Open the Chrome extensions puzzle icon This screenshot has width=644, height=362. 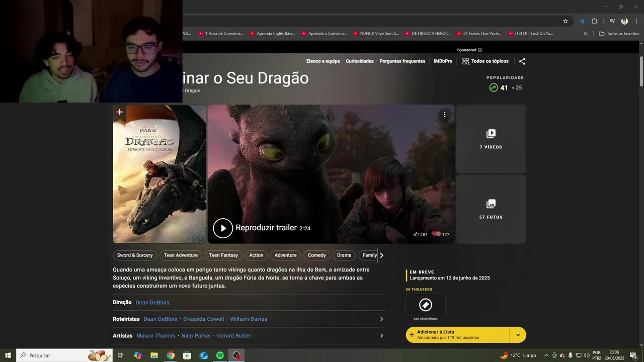(594, 21)
